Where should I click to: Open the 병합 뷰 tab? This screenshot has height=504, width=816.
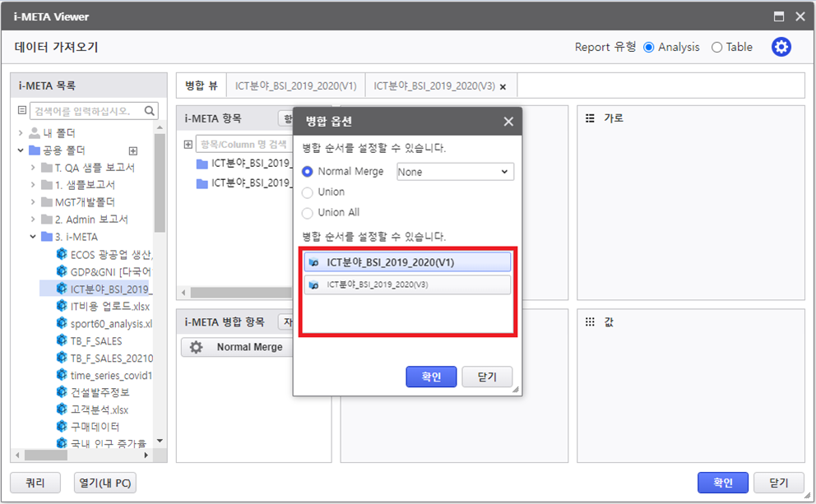[201, 86]
